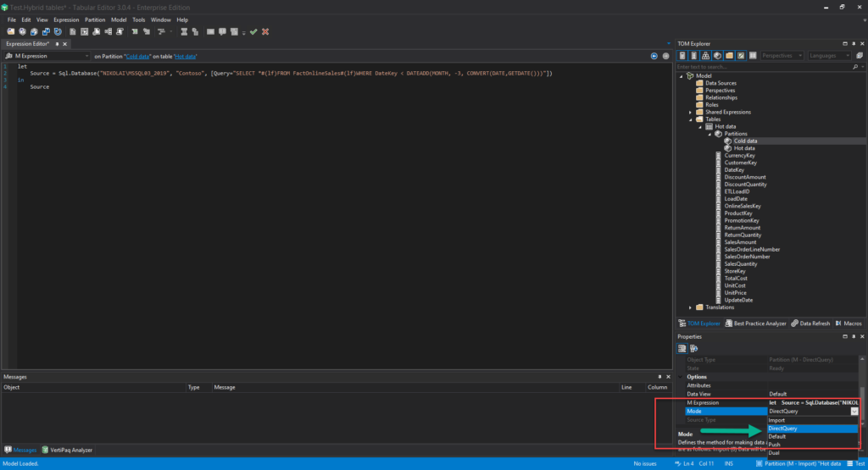Click the navigate back arrow in Expression Editor
This screenshot has width=868, height=470.
(654, 56)
